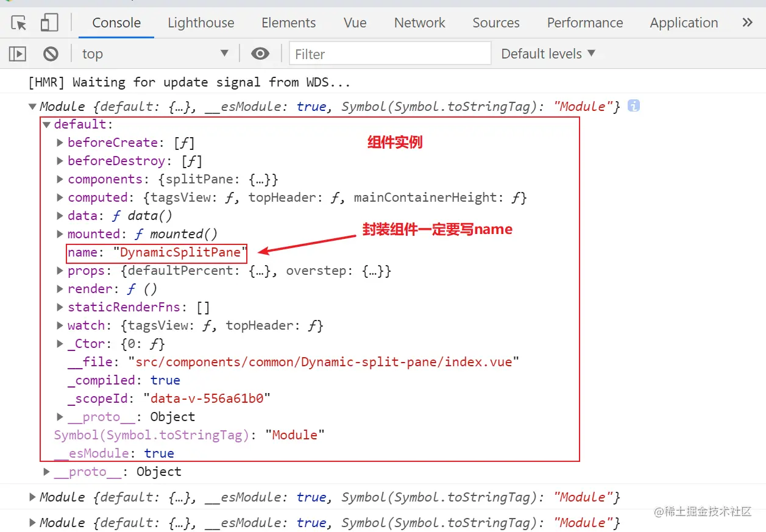The image size is (766, 532).
Task: Open the Network tab
Action: click(x=420, y=23)
